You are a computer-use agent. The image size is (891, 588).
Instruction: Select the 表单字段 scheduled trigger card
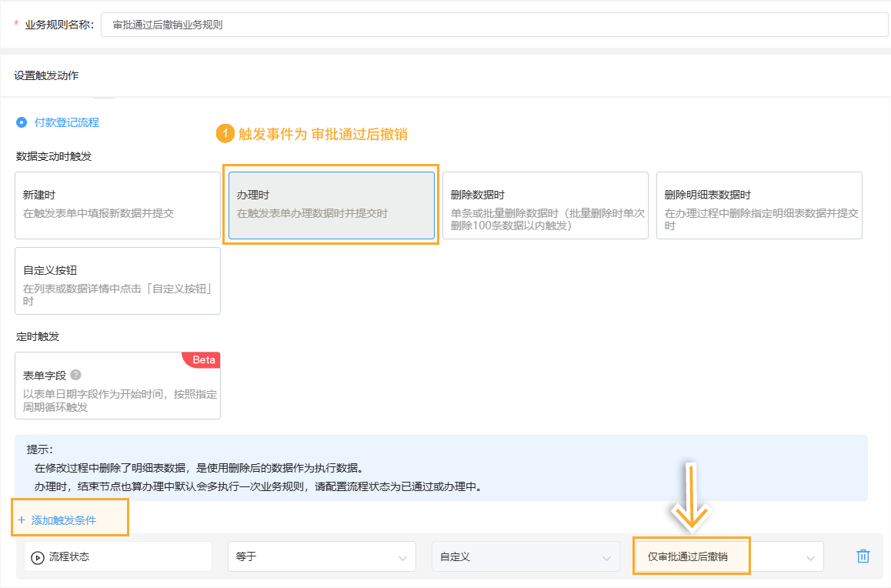[118, 386]
